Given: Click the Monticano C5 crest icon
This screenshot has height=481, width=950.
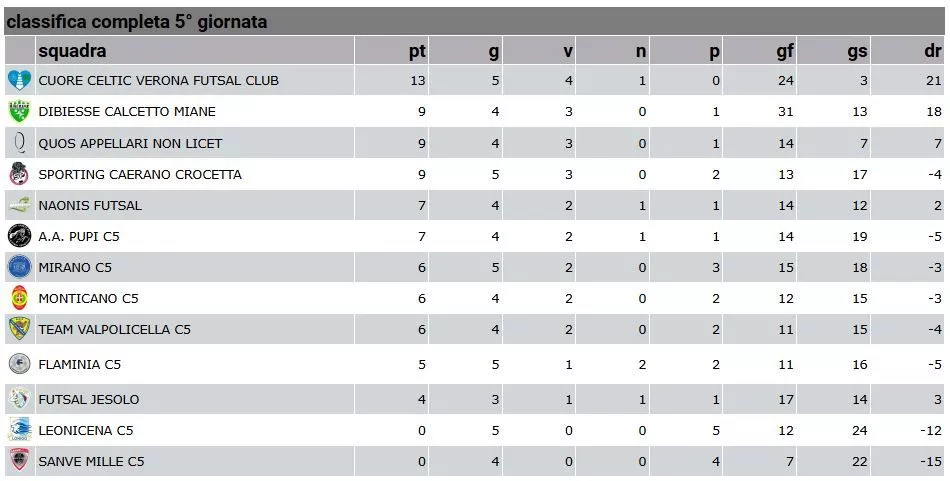Looking at the screenshot, I should pos(19,298).
